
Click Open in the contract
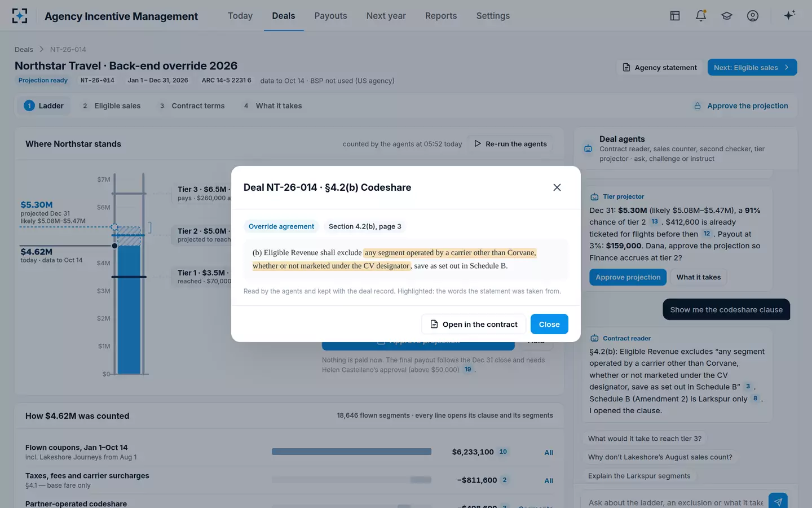pos(474,324)
